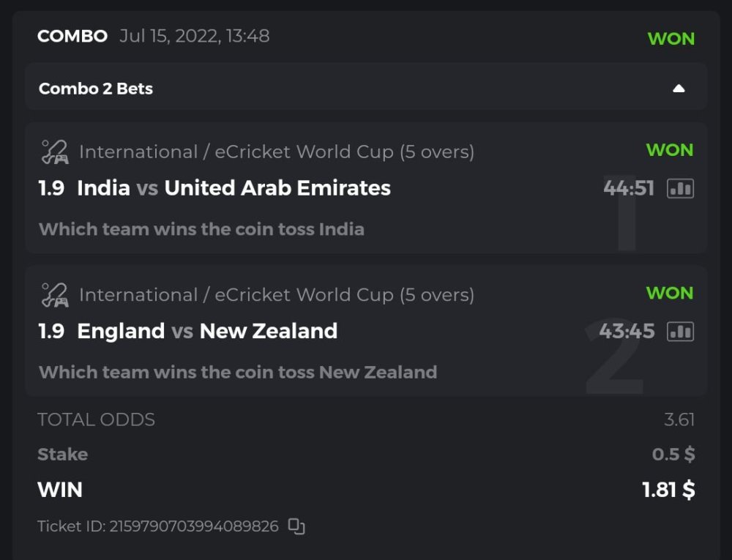Copy the Ticket ID to clipboard
Image resolution: width=732 pixels, height=560 pixels.
(296, 526)
